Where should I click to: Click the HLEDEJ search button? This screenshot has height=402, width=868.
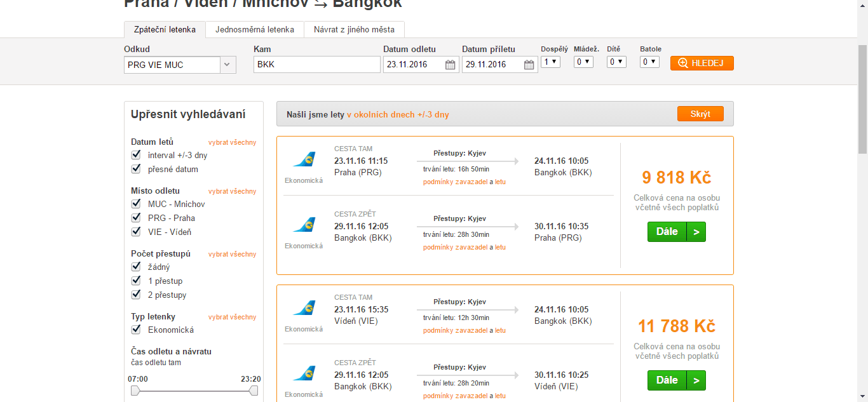[x=702, y=63]
